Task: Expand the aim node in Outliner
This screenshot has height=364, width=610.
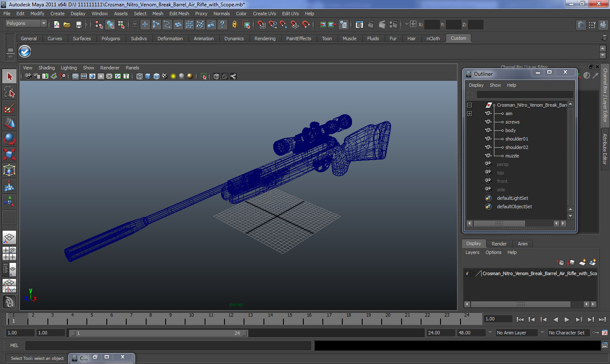Action: pos(469,113)
